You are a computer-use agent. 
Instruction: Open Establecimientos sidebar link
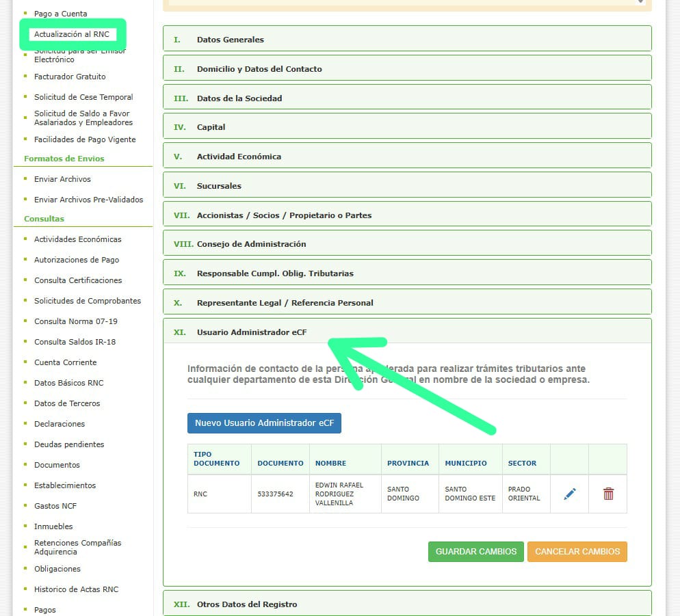(65, 485)
